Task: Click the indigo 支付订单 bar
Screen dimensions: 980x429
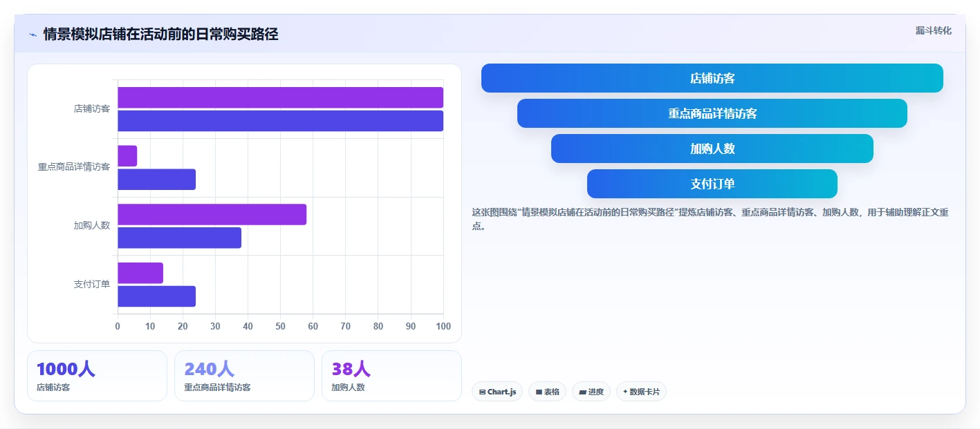Action: (156, 296)
